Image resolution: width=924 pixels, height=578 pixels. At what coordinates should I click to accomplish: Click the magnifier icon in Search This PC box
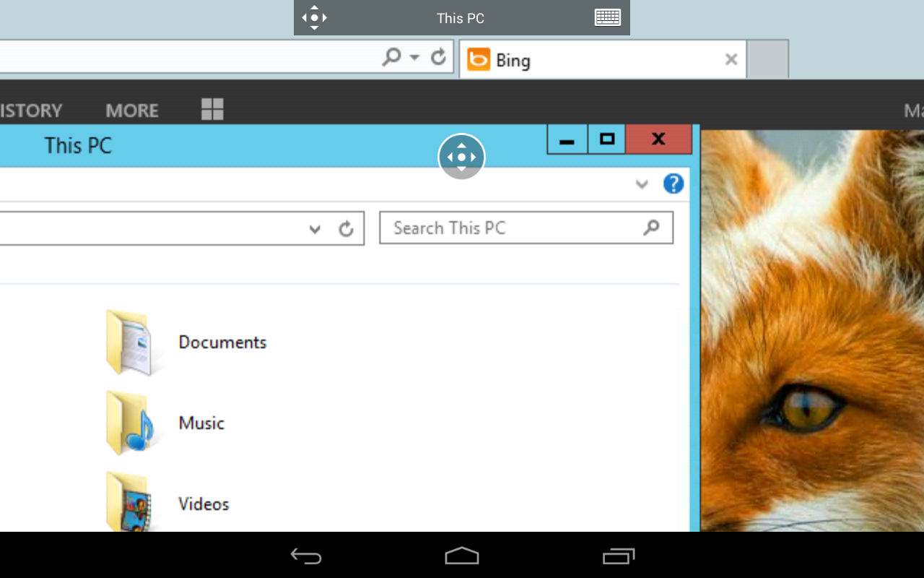(651, 228)
